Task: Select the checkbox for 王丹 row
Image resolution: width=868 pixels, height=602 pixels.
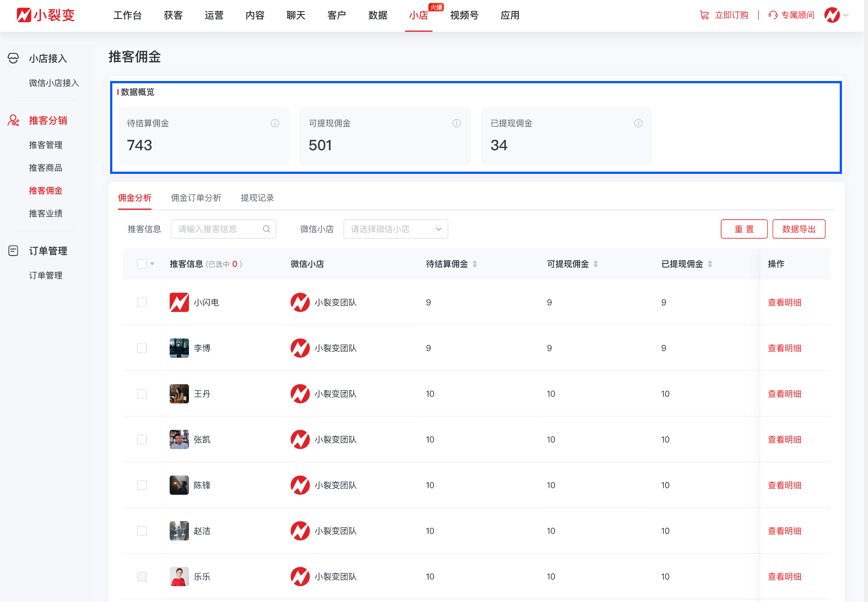Action: click(142, 394)
